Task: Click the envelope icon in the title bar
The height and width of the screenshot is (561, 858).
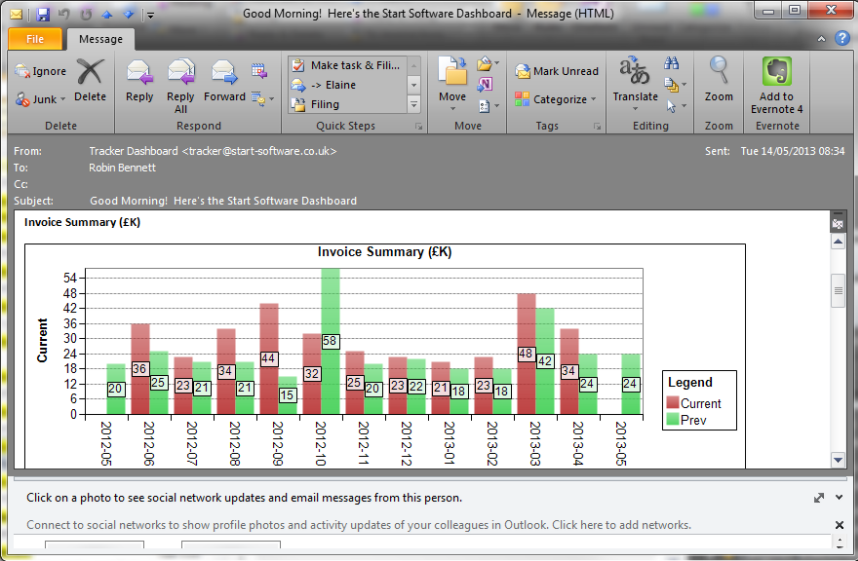Action: pyautogui.click(x=16, y=14)
